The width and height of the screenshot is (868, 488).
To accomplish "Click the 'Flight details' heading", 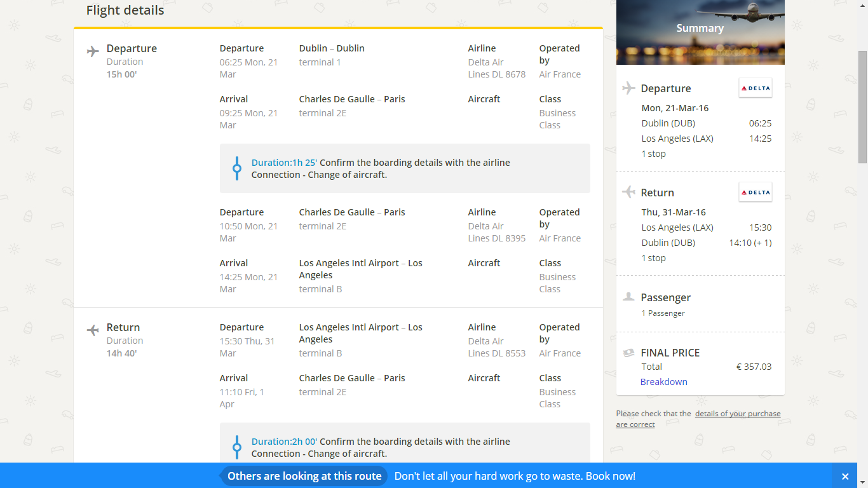I will click(125, 10).
